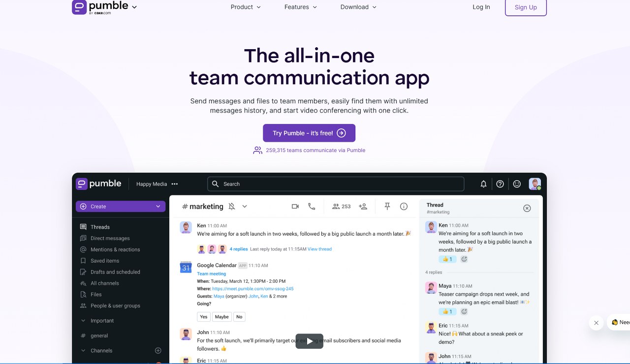Collapse the Important section
This screenshot has height=364, width=630.
[x=83, y=321]
